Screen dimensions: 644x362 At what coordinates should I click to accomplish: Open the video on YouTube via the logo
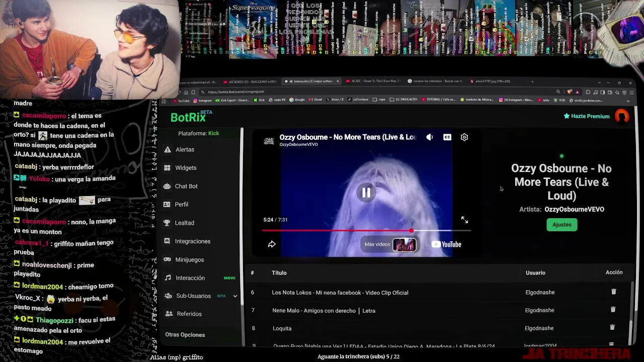446,244
